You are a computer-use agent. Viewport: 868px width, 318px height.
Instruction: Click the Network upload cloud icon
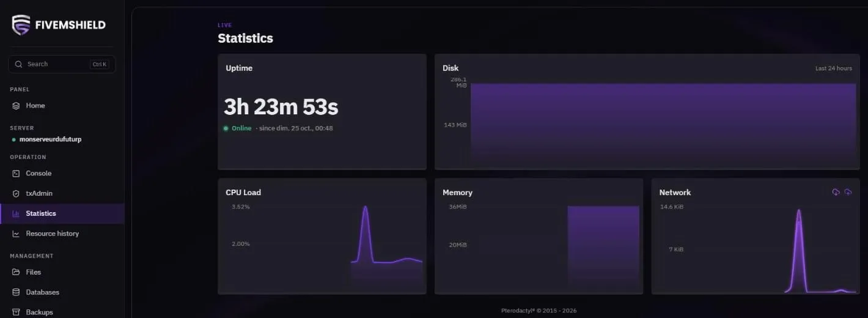[848, 192]
